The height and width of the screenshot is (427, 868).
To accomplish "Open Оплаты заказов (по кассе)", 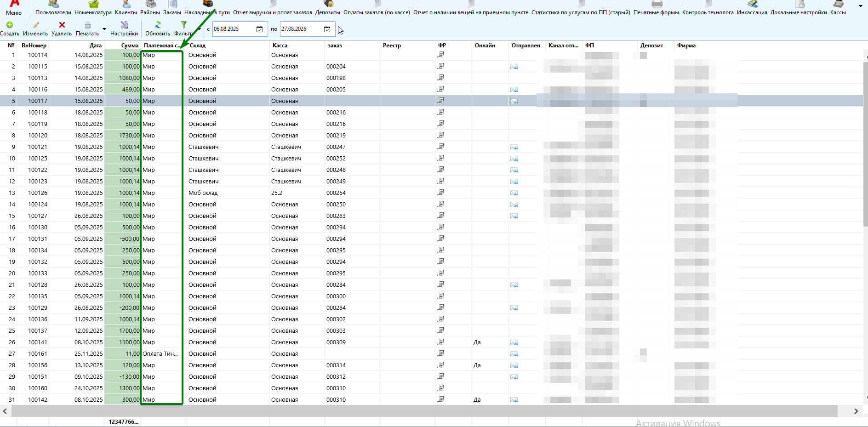I will tap(377, 8).
